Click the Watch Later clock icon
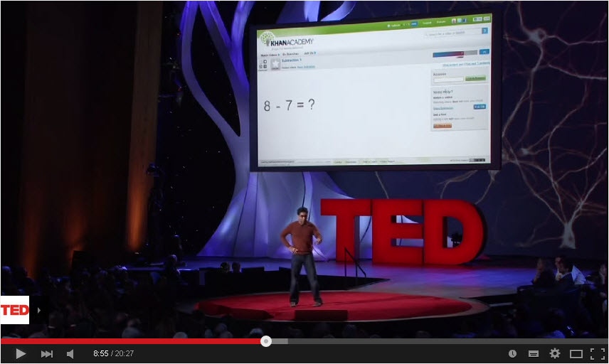This screenshot has height=364, width=609. pyautogui.click(x=512, y=353)
